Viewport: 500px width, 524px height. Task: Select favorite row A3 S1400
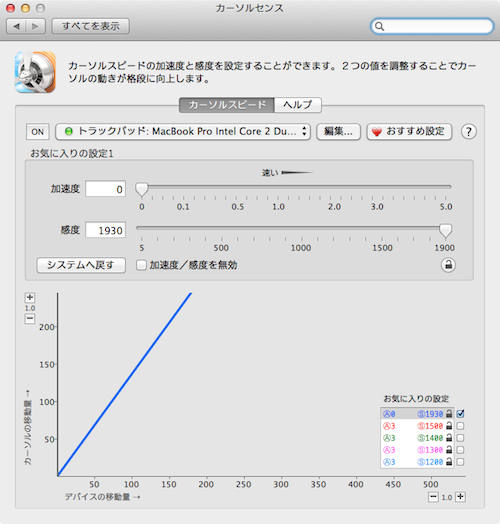click(417, 438)
